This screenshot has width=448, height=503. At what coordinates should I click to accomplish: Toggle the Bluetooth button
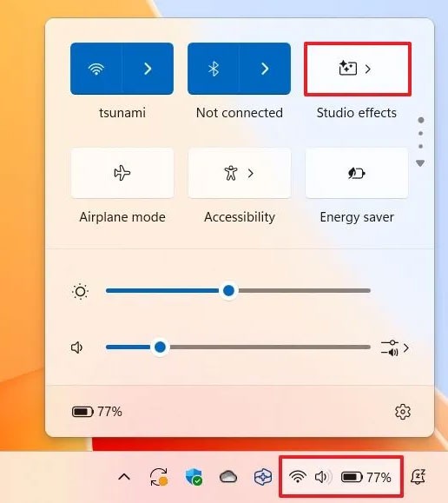click(214, 69)
